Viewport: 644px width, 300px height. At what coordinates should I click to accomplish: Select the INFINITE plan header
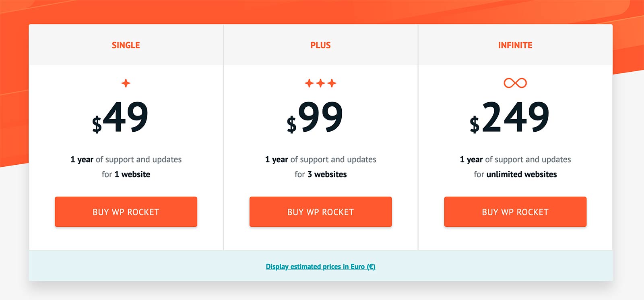tap(515, 45)
